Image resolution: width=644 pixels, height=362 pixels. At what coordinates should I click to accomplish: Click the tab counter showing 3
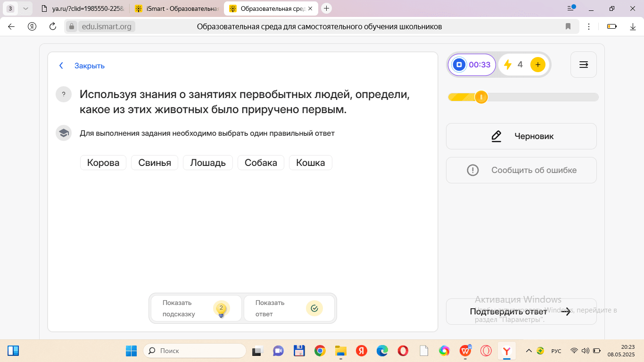10,8
